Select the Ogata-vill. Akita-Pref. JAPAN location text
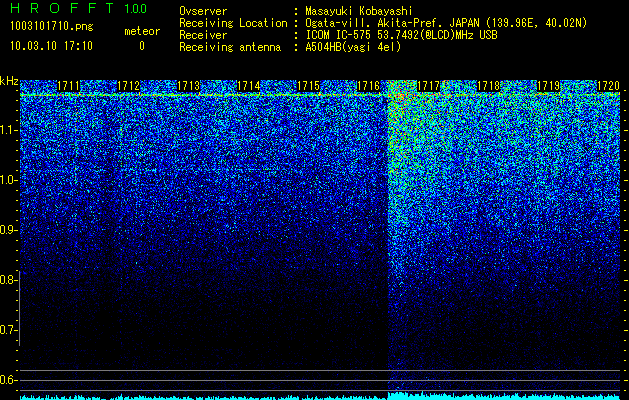Screen dimensions: 629x400 (x=446, y=23)
